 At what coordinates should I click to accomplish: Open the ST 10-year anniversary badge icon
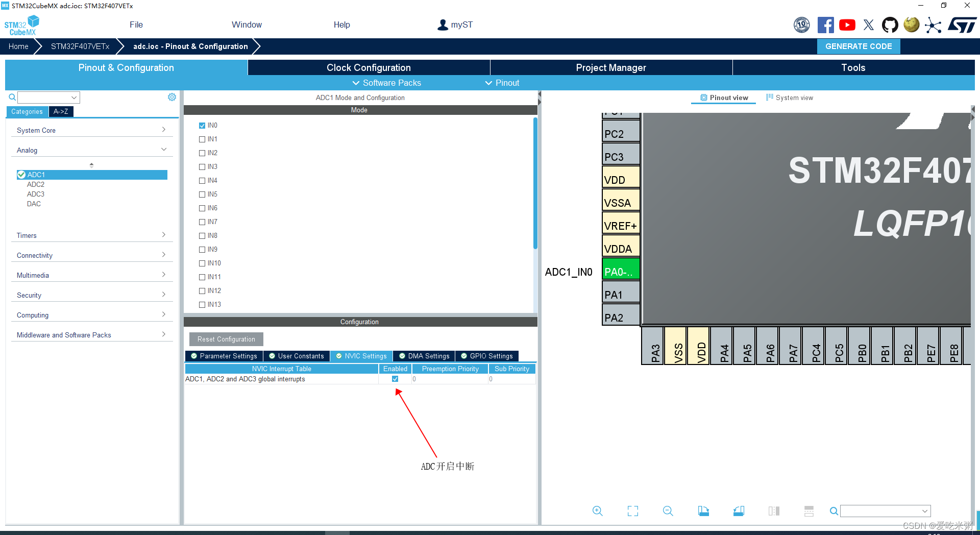click(x=802, y=25)
